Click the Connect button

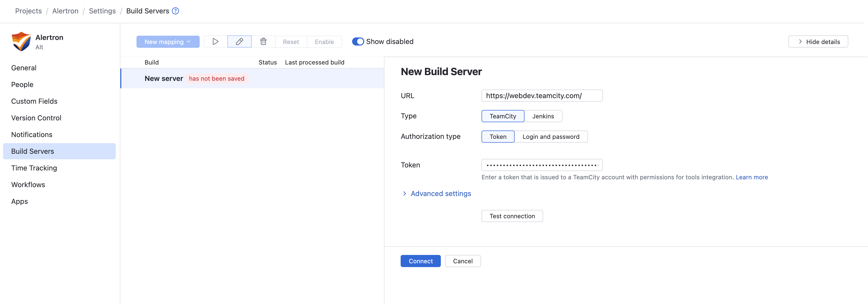tap(421, 261)
